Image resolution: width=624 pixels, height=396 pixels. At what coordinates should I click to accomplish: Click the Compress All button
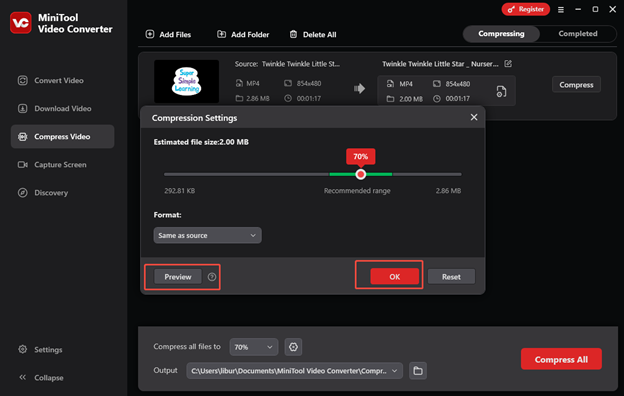tap(561, 359)
